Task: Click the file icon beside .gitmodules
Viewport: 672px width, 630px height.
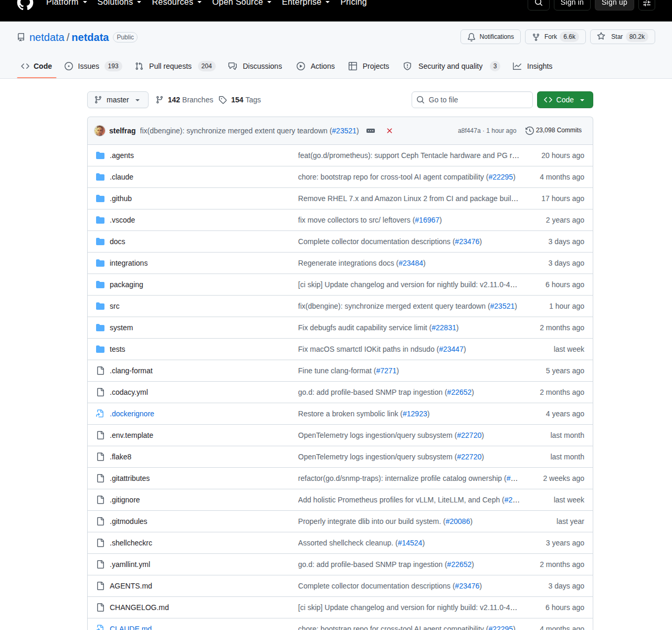Action: [100, 521]
